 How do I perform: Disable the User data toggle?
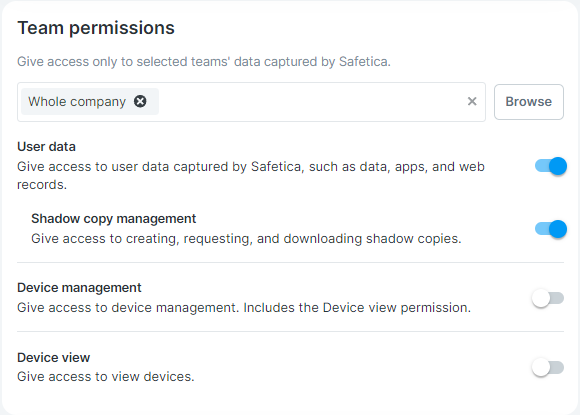pyautogui.click(x=550, y=166)
